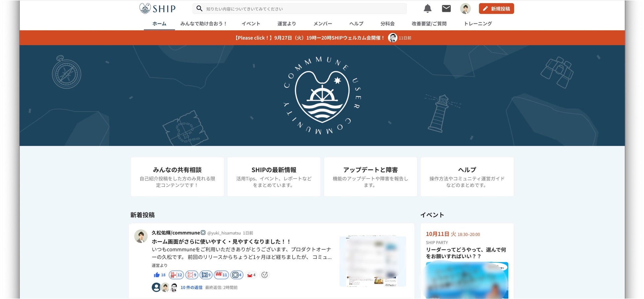Click the dark default replier avatar
This screenshot has height=299, width=644.
156,287
